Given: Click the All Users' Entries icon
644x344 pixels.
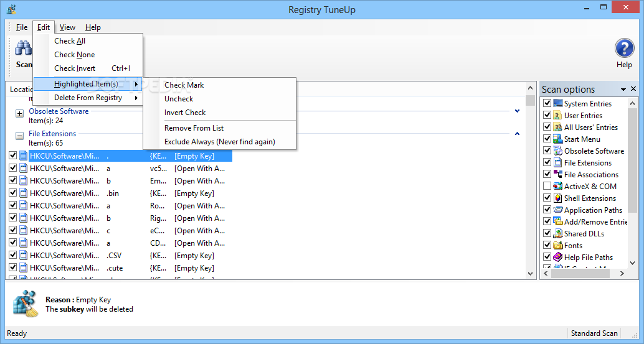Looking at the screenshot, I should point(558,127).
